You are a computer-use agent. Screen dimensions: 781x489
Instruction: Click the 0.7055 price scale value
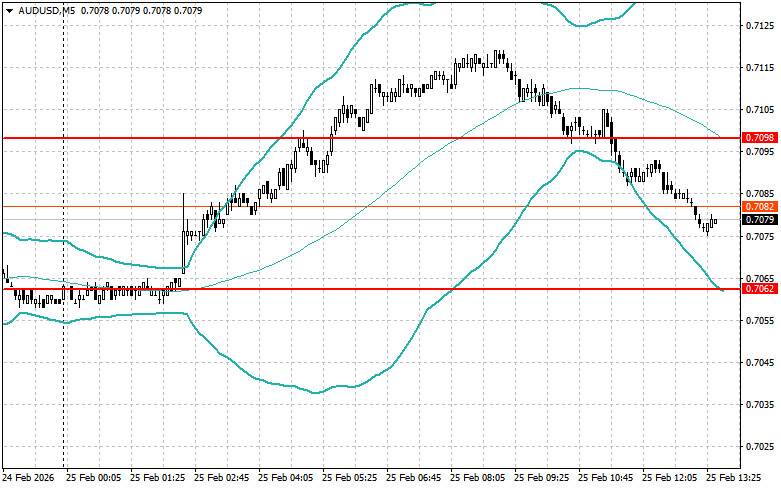[x=760, y=320]
